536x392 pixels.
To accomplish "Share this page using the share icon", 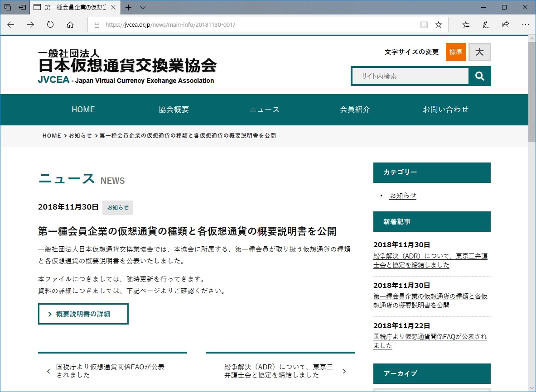I will [505, 24].
